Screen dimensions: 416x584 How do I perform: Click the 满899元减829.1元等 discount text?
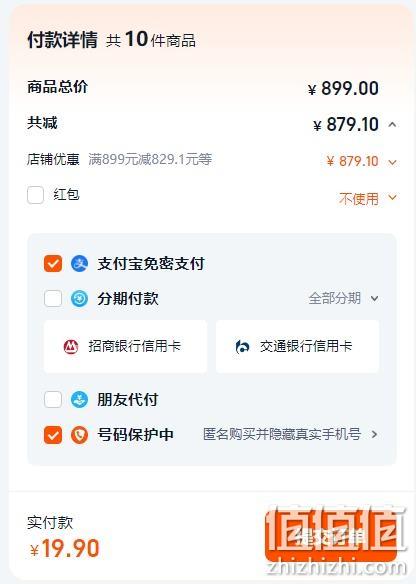tap(150, 159)
